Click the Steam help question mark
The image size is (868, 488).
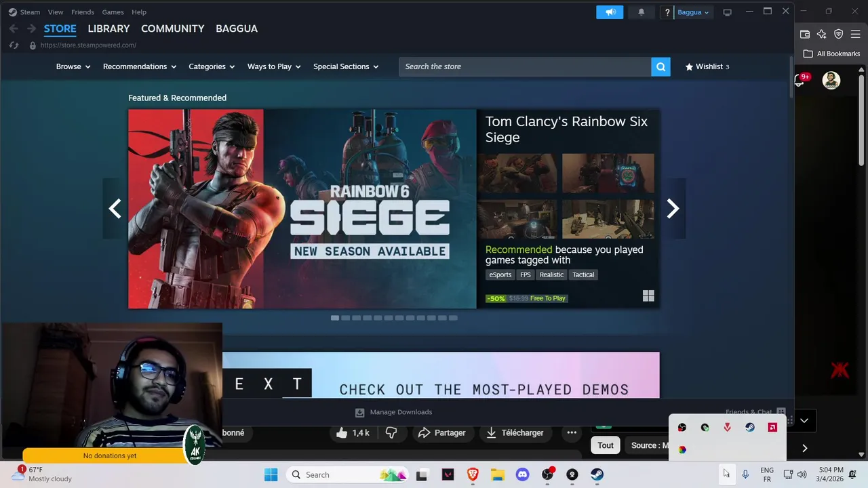[x=667, y=12]
